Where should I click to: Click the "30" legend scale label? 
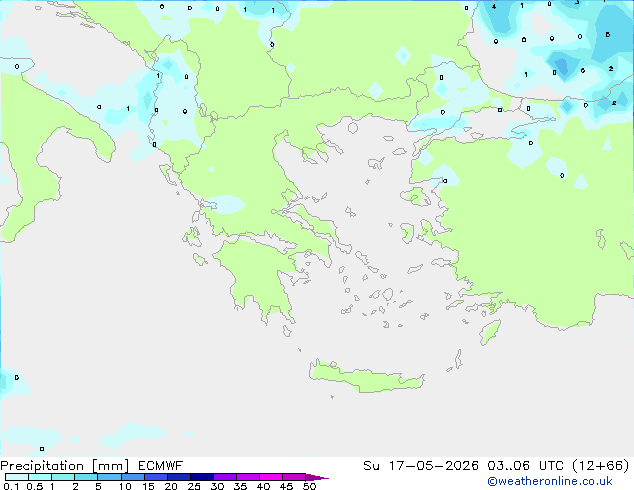(217, 486)
